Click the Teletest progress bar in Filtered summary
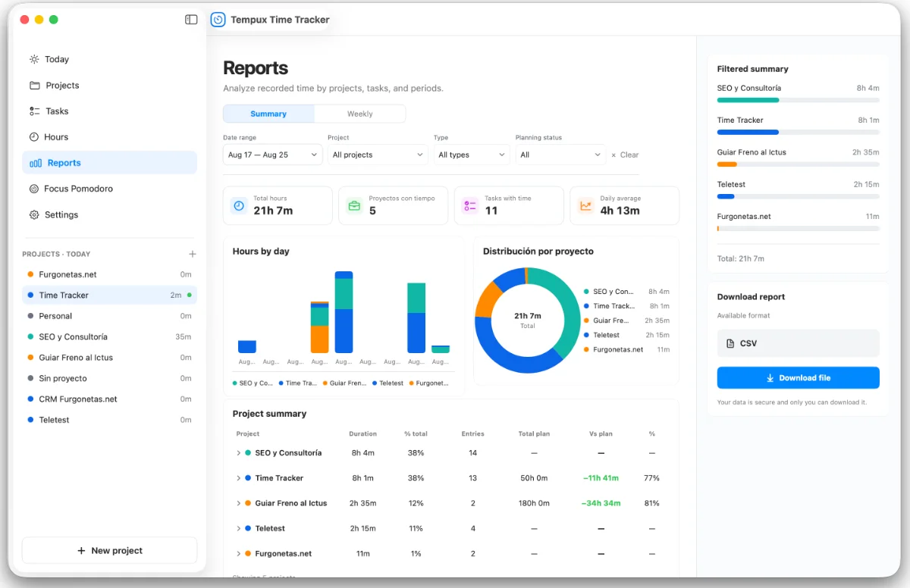 (x=799, y=196)
